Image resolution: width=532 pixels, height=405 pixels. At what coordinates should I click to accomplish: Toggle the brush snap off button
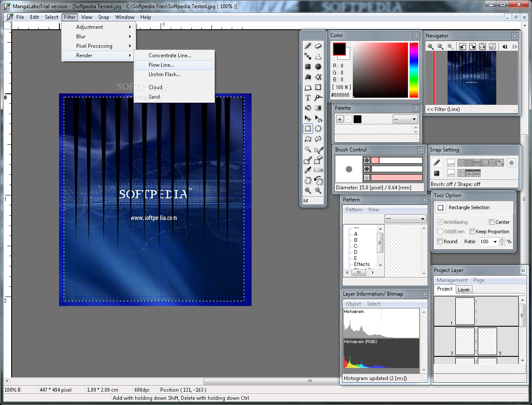[x=451, y=163]
